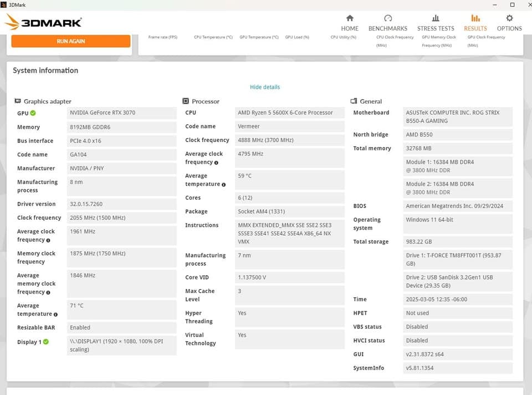Select the BENCHMARKS tab label
532x395 pixels.
click(388, 28)
